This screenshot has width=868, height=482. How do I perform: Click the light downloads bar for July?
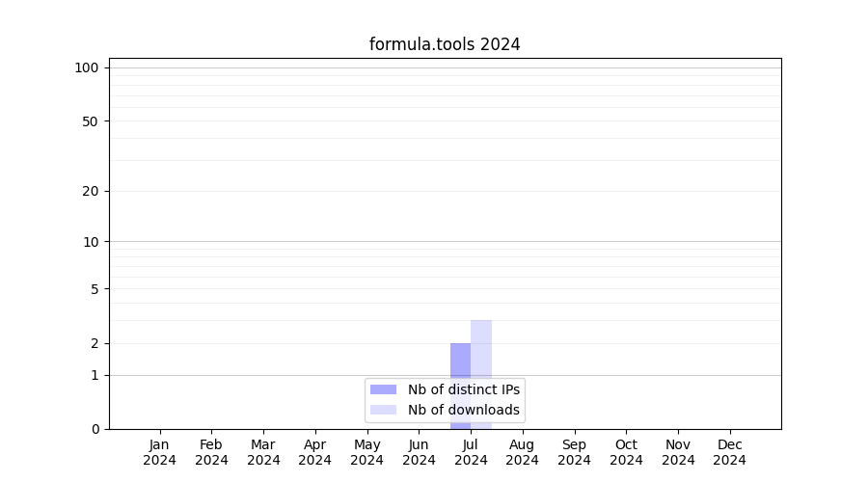click(481, 347)
